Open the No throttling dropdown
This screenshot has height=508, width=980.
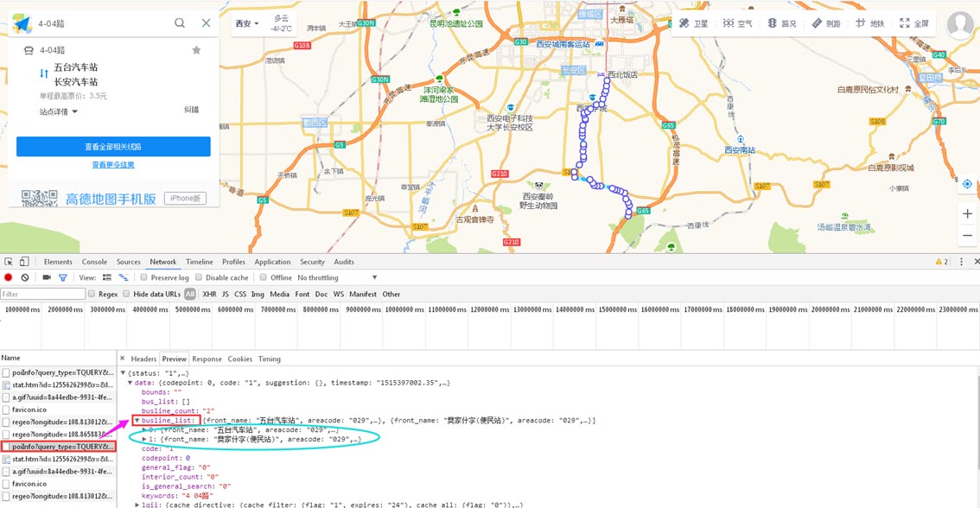point(338,277)
